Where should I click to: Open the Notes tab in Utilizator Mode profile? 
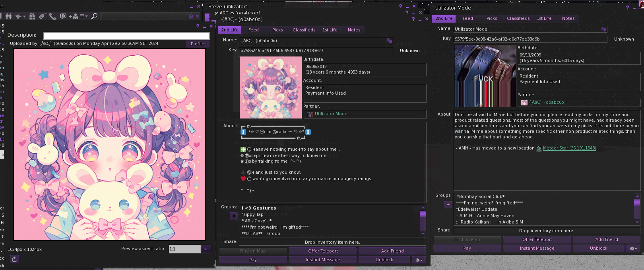568,18
